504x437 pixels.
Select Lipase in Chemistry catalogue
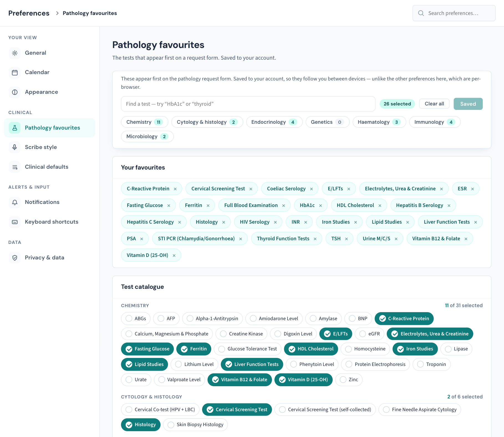(456, 349)
